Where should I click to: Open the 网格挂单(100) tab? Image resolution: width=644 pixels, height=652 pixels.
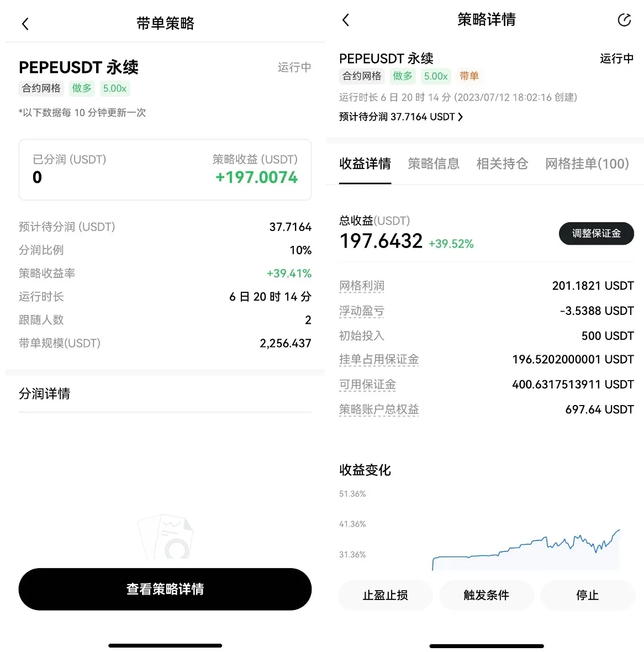[587, 164]
